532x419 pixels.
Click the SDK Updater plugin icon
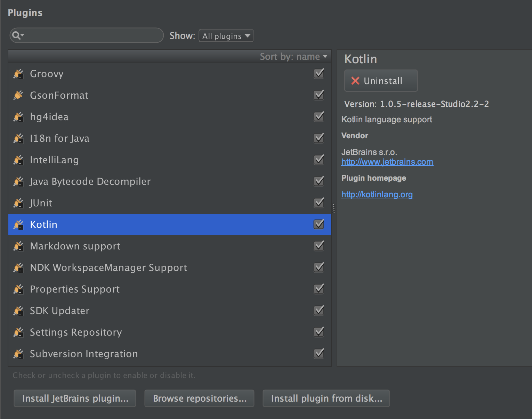coord(18,311)
